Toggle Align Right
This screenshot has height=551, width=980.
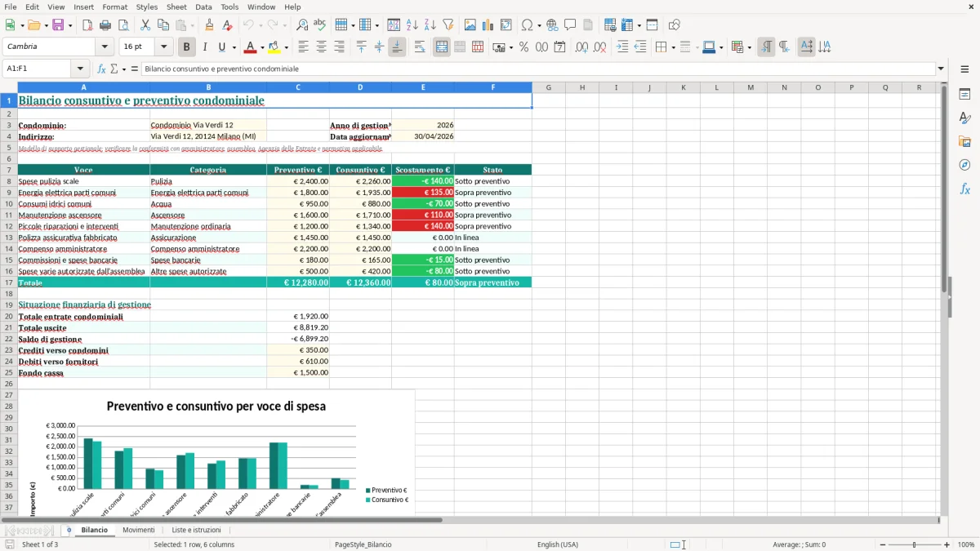coord(339,47)
